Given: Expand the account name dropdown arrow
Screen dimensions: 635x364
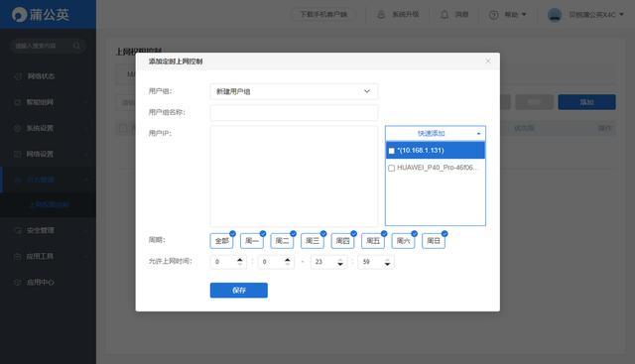Looking at the screenshot, I should point(622,15).
